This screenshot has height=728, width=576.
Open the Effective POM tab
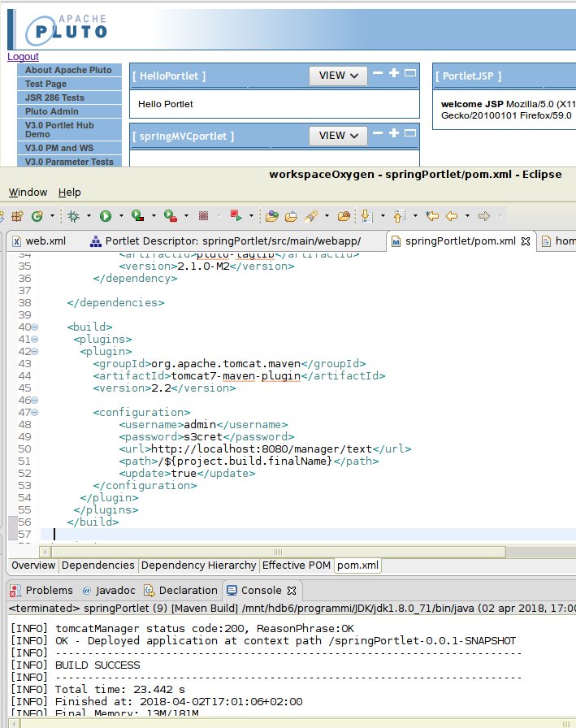tap(296, 565)
